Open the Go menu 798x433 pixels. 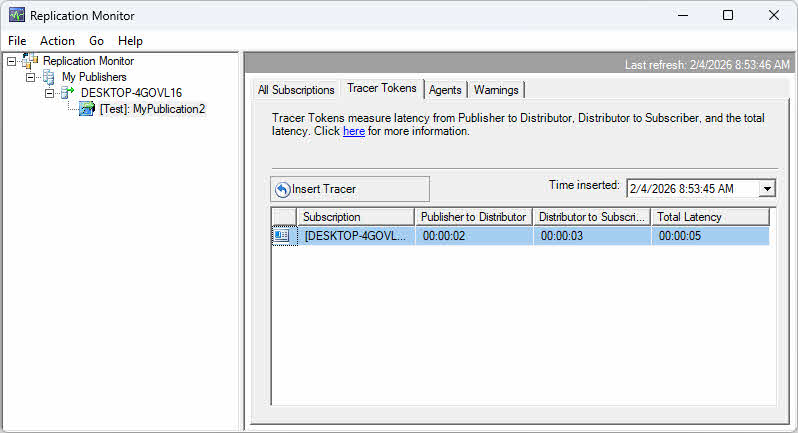(96, 41)
